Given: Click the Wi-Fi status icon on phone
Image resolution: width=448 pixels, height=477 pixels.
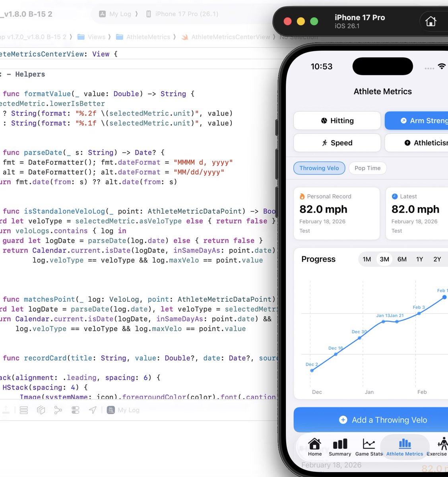Looking at the screenshot, I should pos(441,66).
